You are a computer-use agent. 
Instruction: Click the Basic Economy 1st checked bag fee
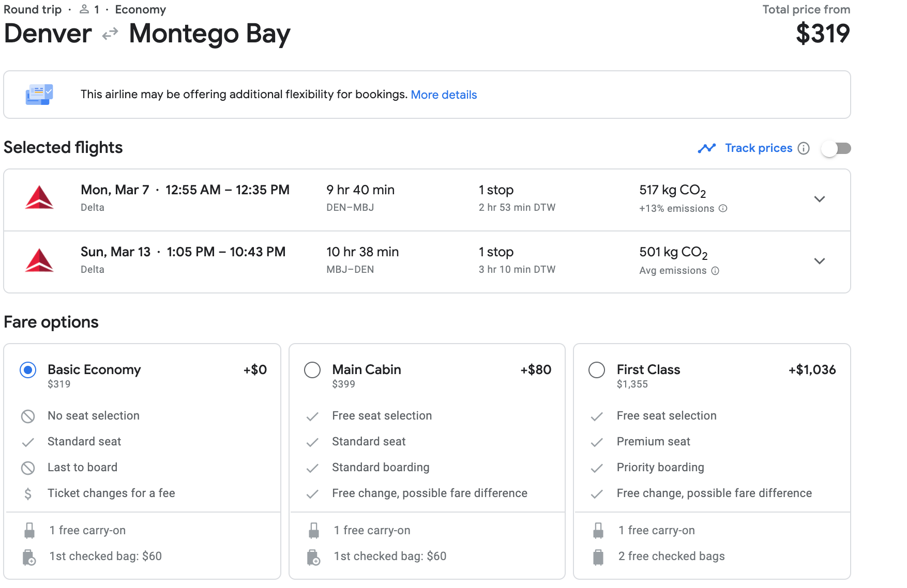tap(105, 556)
